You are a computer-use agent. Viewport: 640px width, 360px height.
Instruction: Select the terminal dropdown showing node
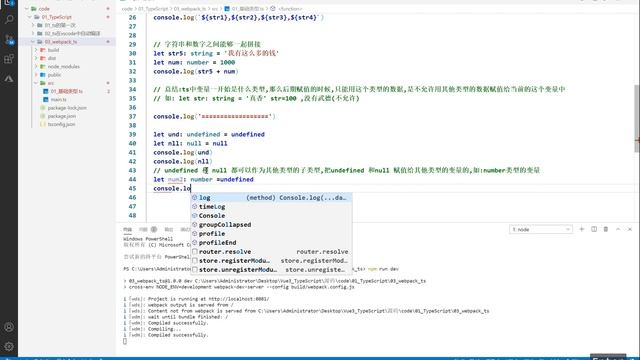coord(541,229)
